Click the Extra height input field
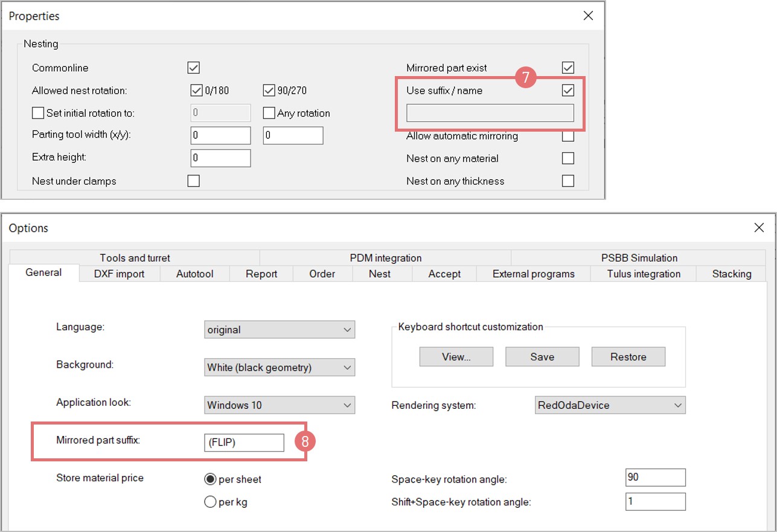 [x=220, y=158]
